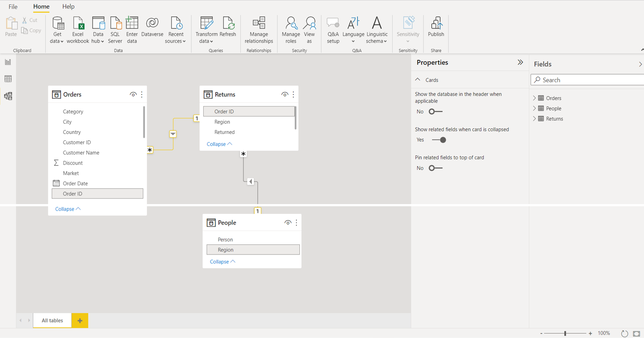Click the zoom slider handle

(x=565, y=333)
